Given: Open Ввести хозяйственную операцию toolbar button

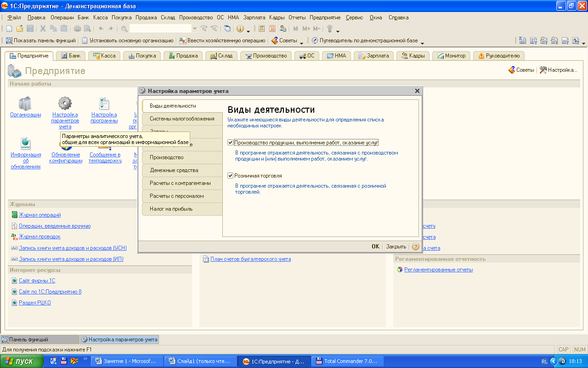Looking at the screenshot, I should point(222,40).
